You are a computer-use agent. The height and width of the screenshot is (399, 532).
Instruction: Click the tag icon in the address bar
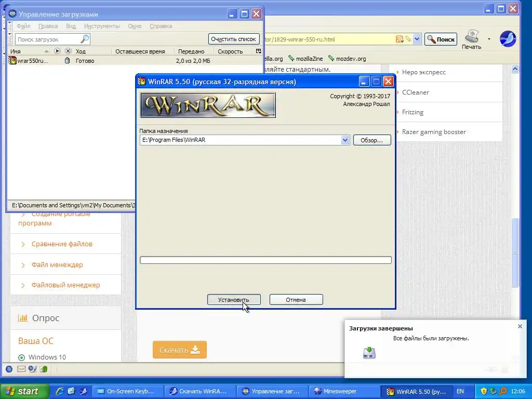(408, 39)
